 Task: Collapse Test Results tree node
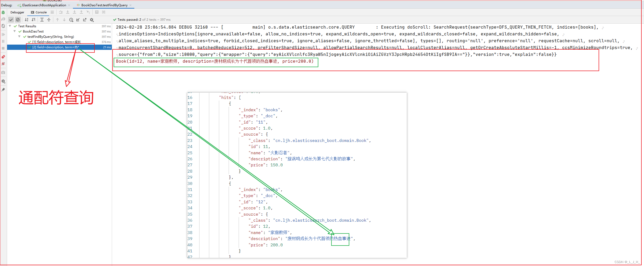coord(10,26)
